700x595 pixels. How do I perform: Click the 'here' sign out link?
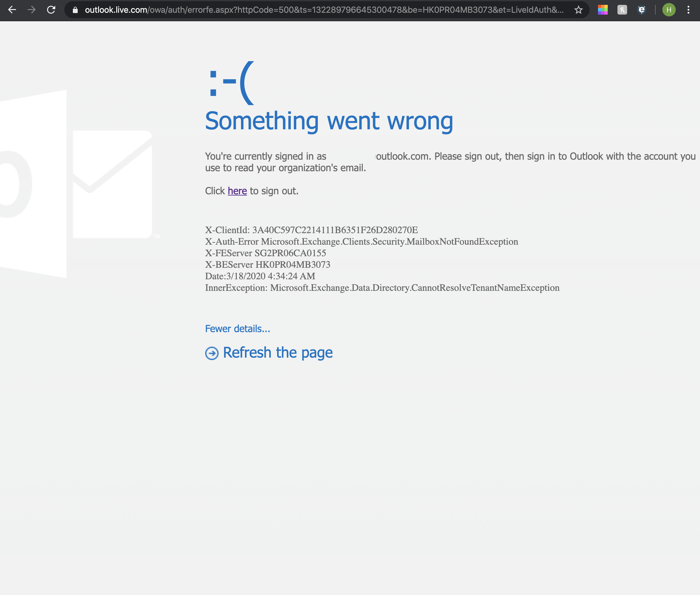[x=237, y=191]
